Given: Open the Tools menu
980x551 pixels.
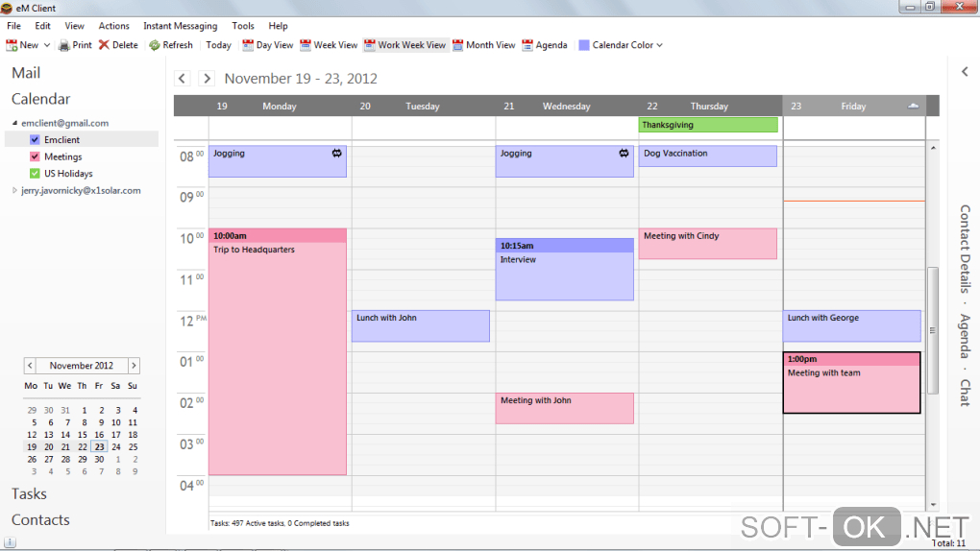Looking at the screenshot, I should tap(243, 26).
